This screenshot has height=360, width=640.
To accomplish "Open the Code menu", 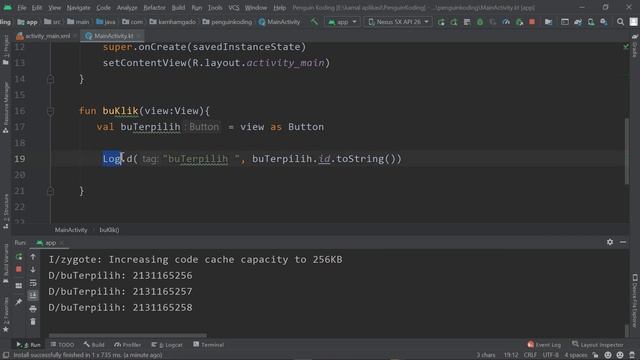I will [x=103, y=8].
